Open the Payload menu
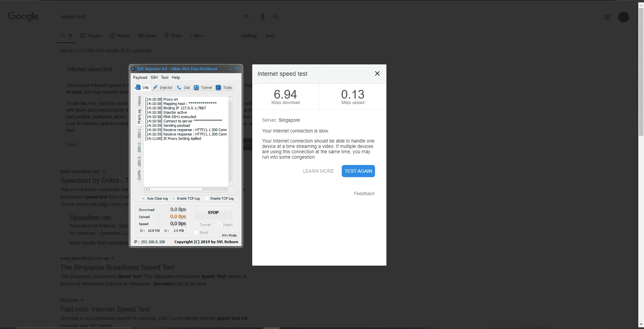Screen dimensions: 644x329 coord(140,77)
